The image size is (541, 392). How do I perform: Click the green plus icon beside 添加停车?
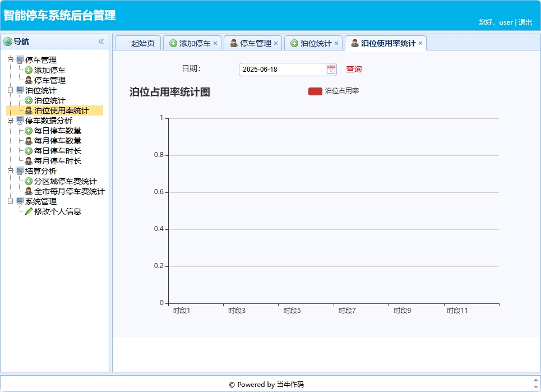(x=28, y=70)
